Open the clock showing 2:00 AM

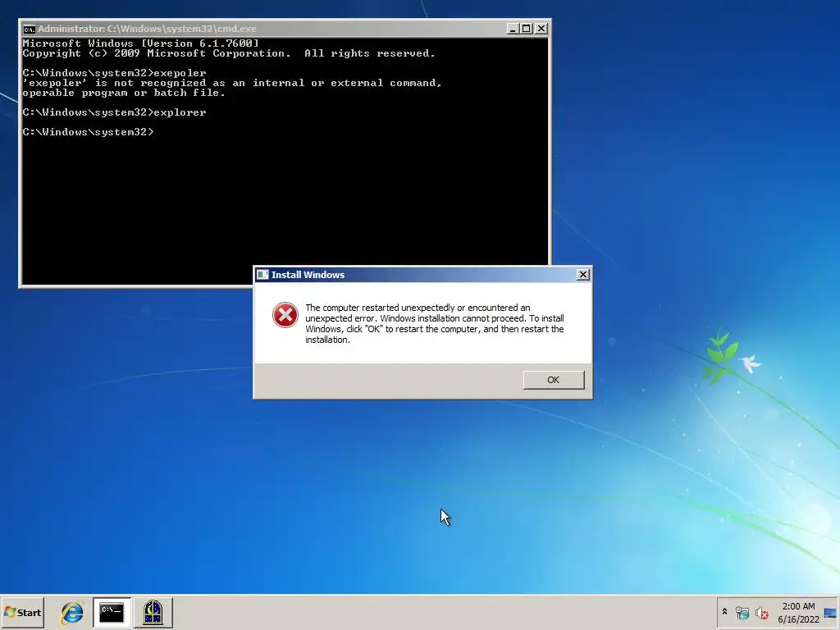(x=798, y=612)
